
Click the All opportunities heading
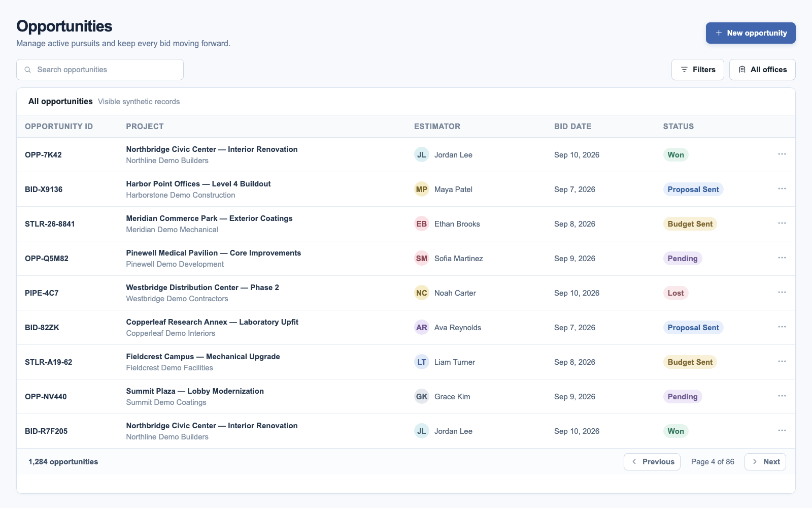(x=60, y=102)
